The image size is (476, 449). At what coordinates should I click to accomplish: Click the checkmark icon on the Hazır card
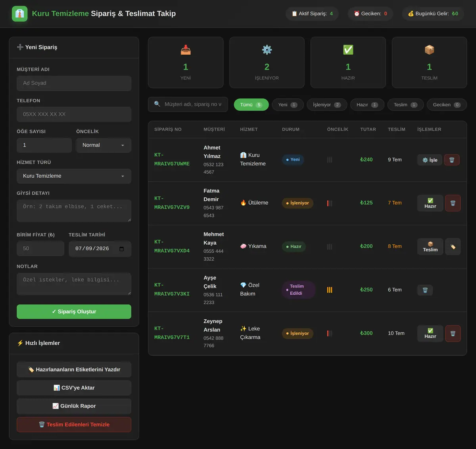pyautogui.click(x=348, y=50)
